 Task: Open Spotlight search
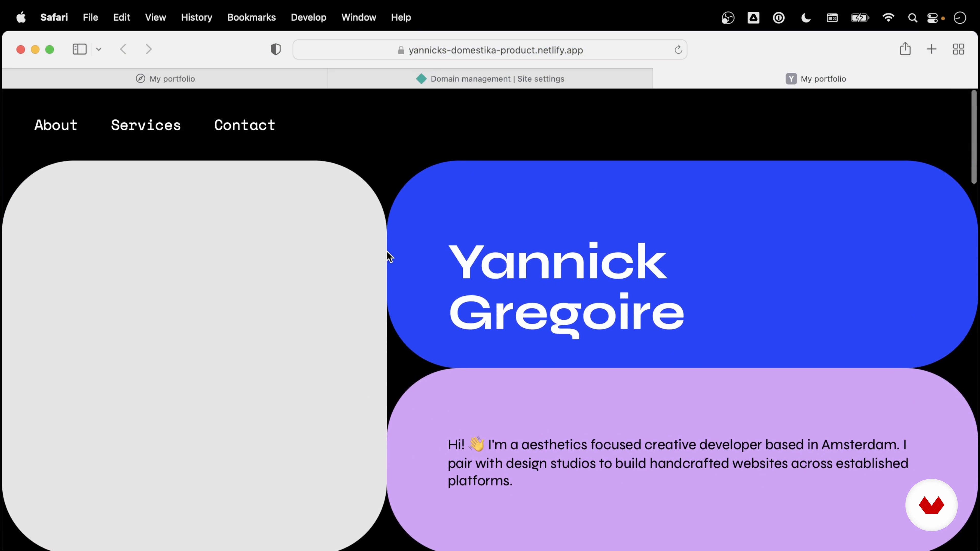click(x=913, y=18)
